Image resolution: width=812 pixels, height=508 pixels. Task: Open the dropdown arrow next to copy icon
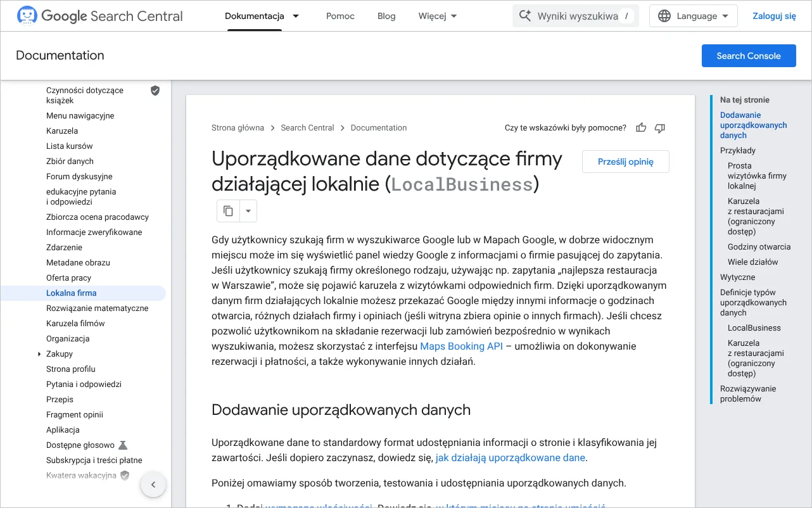[248, 211]
